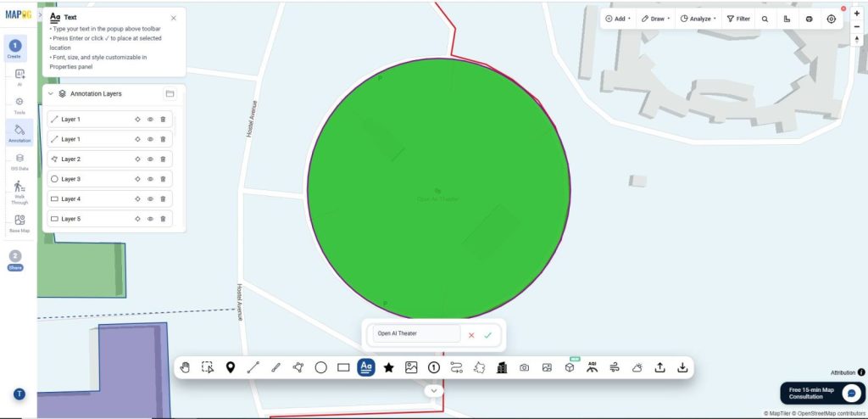Delete Layer 2 with trash icon
This screenshot has height=419, width=868.
point(163,159)
